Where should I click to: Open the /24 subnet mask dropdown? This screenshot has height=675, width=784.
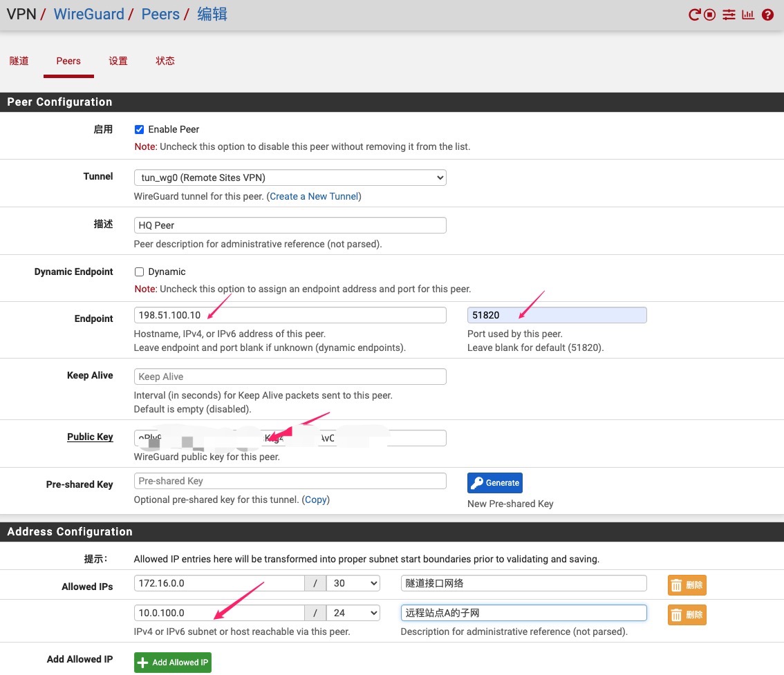click(x=353, y=613)
